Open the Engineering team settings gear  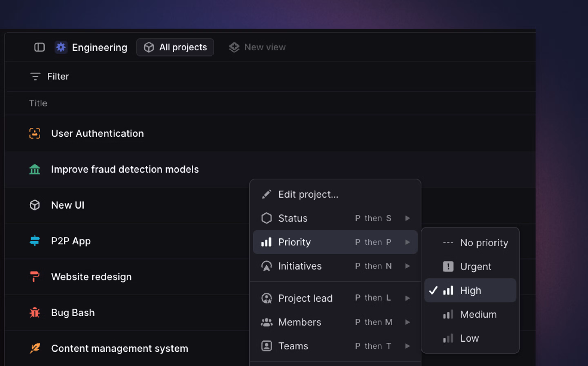(61, 47)
